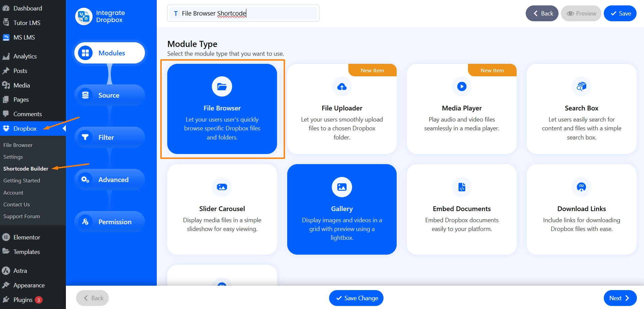Click the Analytics chart icon
The image size is (644, 309).
tap(6, 56)
